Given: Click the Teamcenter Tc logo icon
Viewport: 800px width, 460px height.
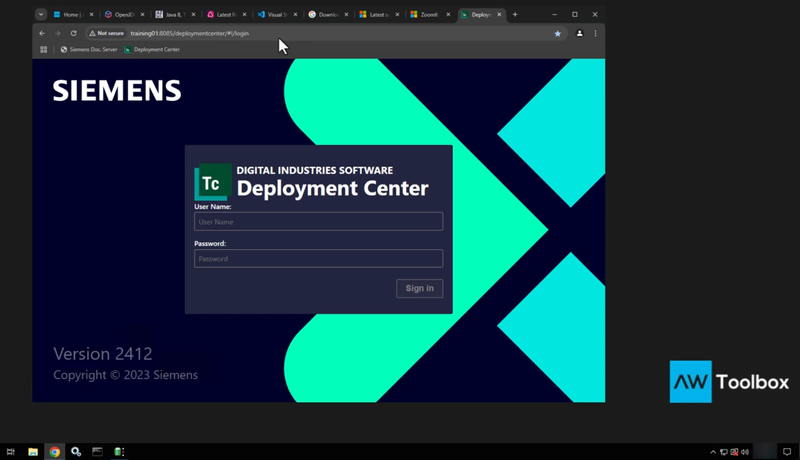Looking at the screenshot, I should coord(213,182).
